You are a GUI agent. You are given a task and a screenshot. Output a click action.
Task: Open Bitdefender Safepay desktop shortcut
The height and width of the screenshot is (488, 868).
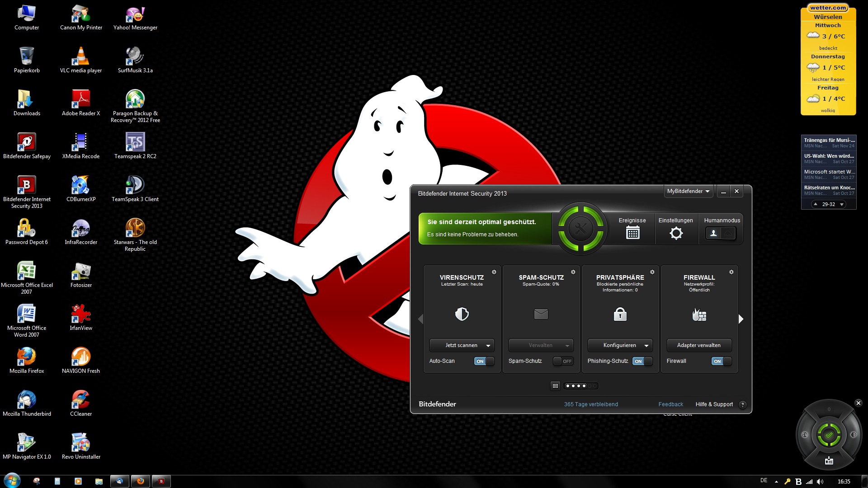(27, 145)
